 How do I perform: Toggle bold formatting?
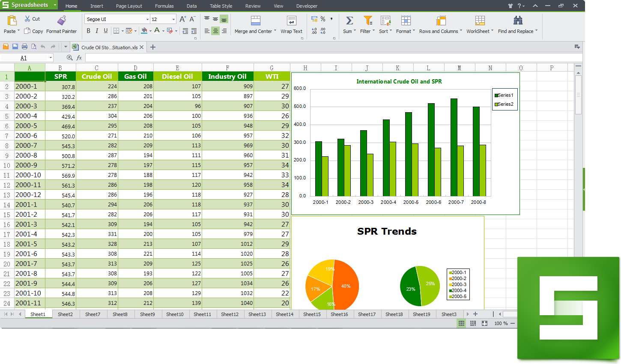89,31
